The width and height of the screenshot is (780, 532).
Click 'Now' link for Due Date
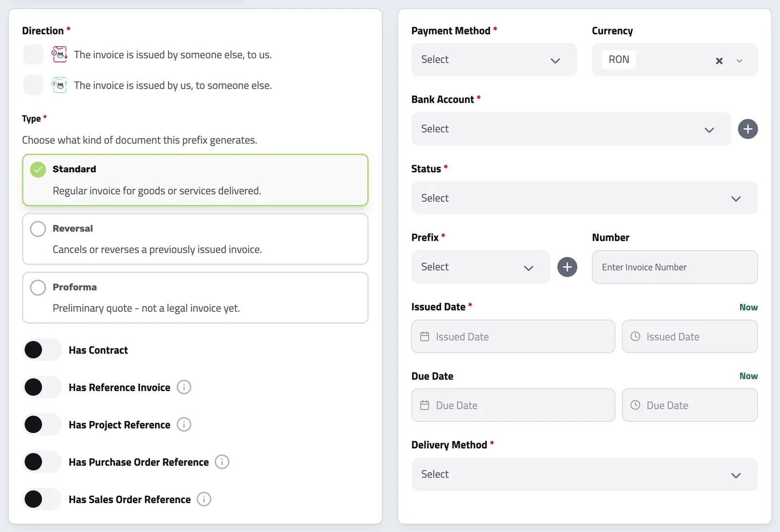pyautogui.click(x=748, y=376)
